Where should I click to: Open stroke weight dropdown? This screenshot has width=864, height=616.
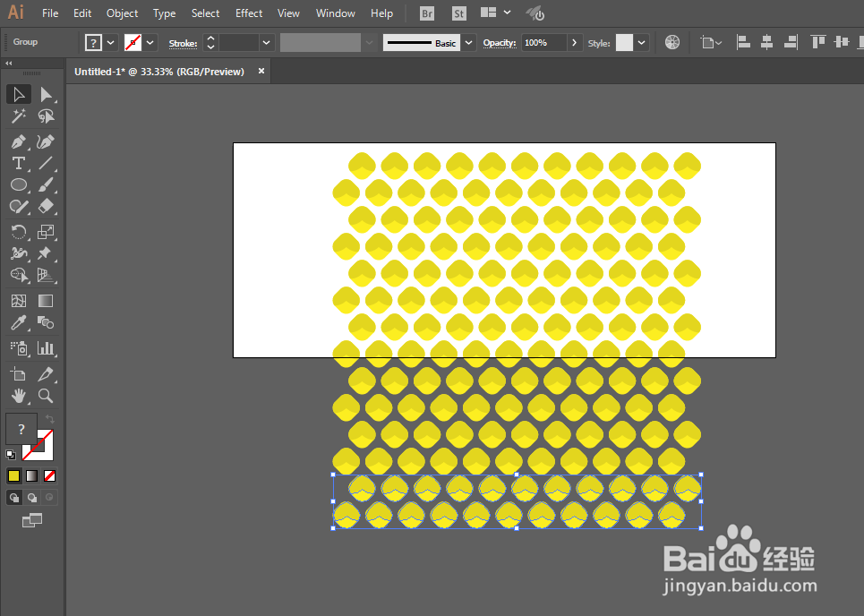click(x=266, y=42)
